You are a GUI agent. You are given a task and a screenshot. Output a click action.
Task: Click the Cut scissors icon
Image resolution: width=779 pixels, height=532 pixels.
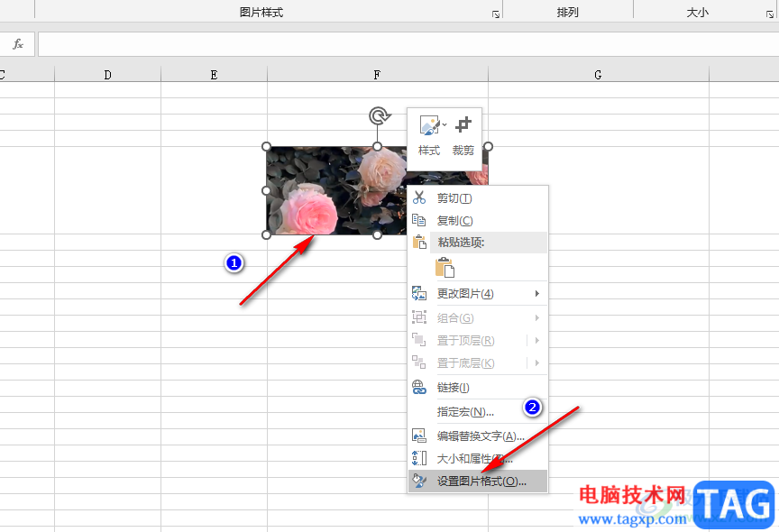click(419, 197)
